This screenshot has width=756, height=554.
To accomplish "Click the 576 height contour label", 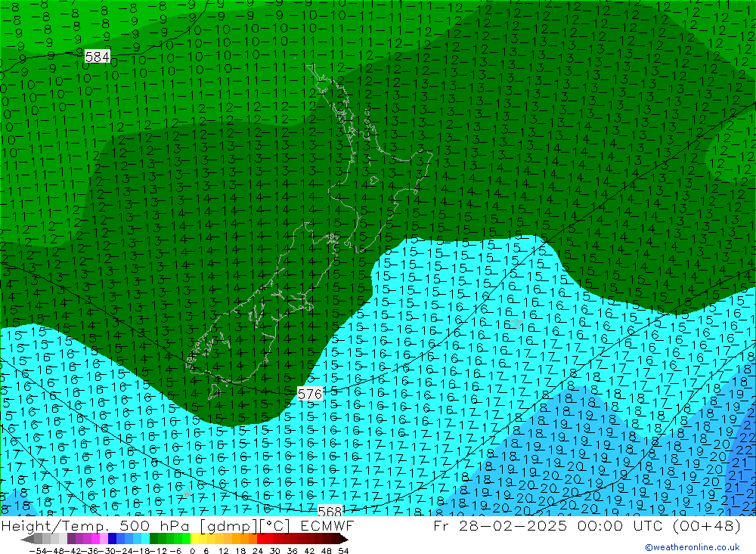I will tap(309, 394).
